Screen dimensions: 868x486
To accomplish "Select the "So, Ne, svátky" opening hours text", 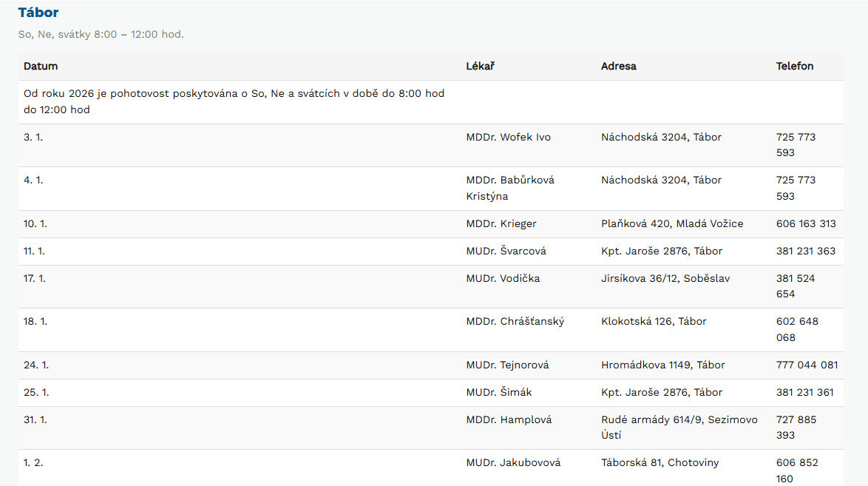I will pos(101,35).
